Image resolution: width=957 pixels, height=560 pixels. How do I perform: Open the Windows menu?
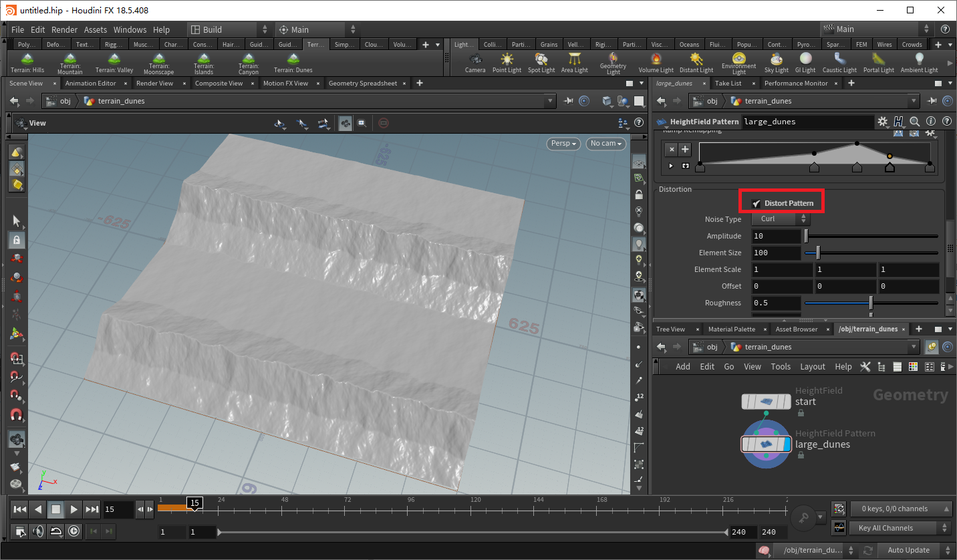130,29
